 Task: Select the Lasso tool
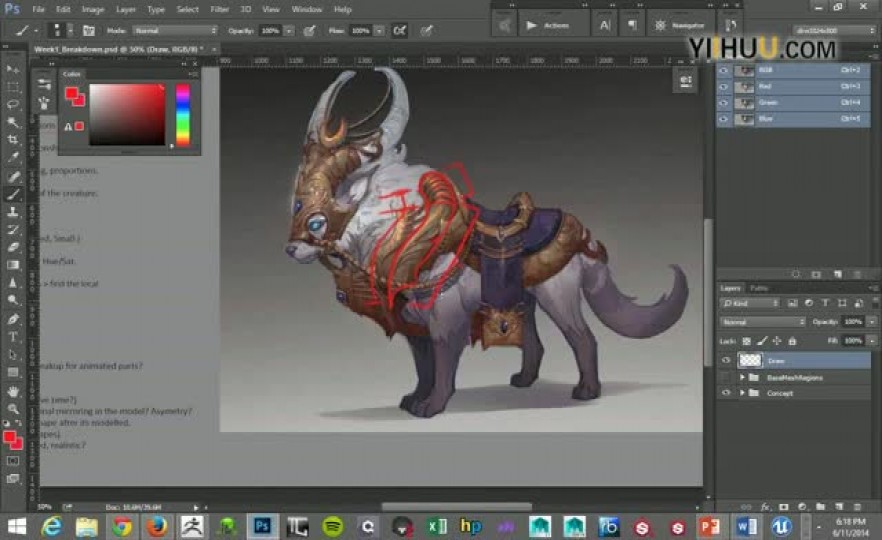click(x=12, y=105)
